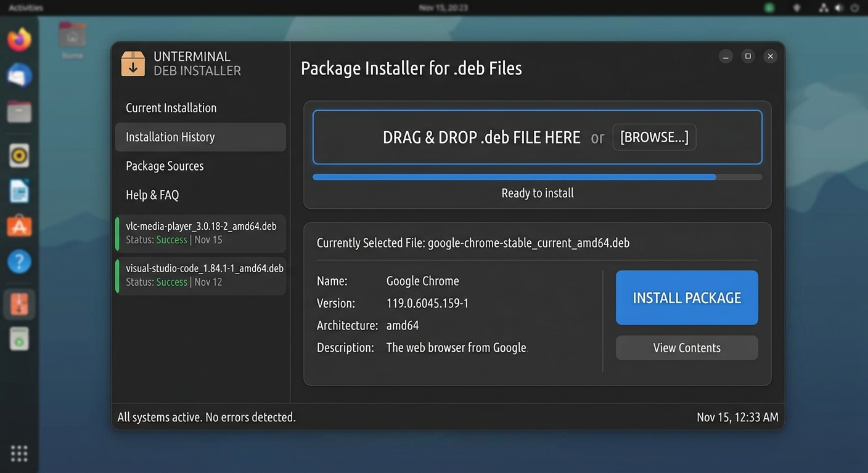The height and width of the screenshot is (473, 868).
Task: Open the Files manager in the dock
Action: tap(19, 112)
